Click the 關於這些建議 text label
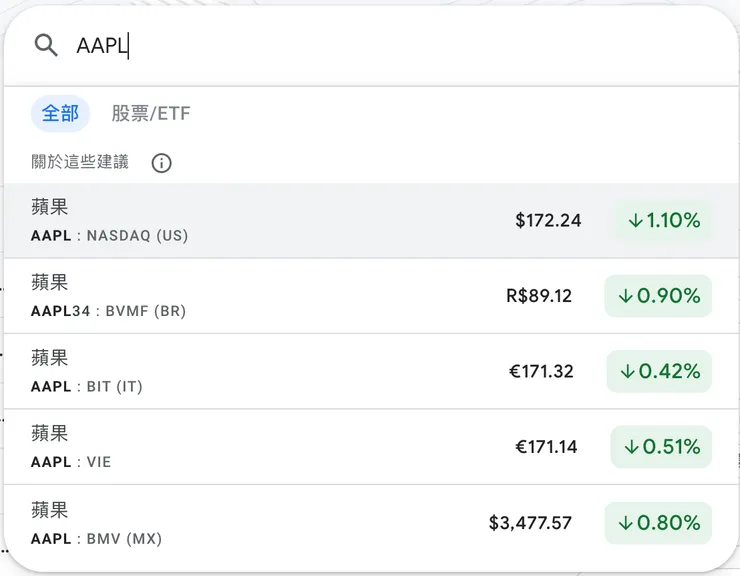This screenshot has width=740, height=576. [80, 162]
